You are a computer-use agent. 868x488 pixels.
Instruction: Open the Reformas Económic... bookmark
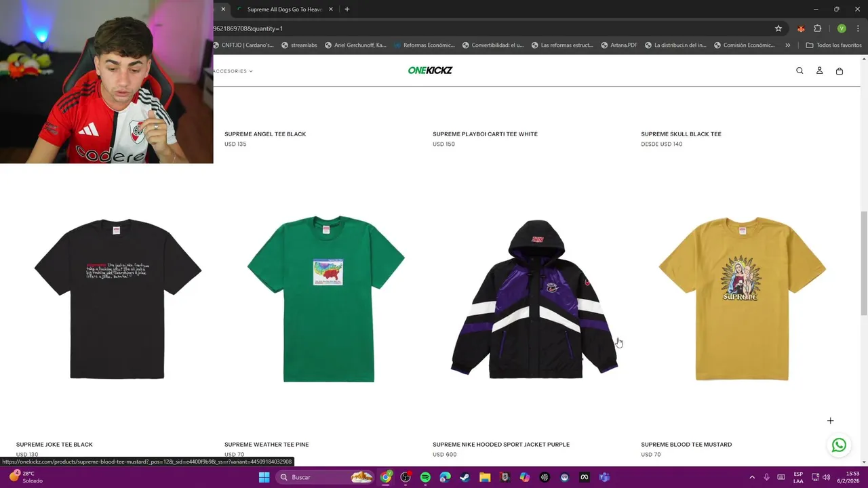click(x=424, y=45)
